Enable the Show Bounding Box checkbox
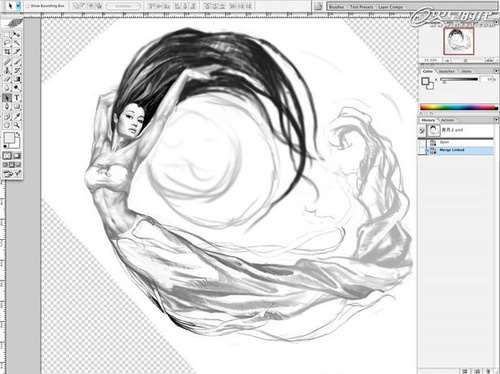Screen dimensions: 500x374 (29, 6)
